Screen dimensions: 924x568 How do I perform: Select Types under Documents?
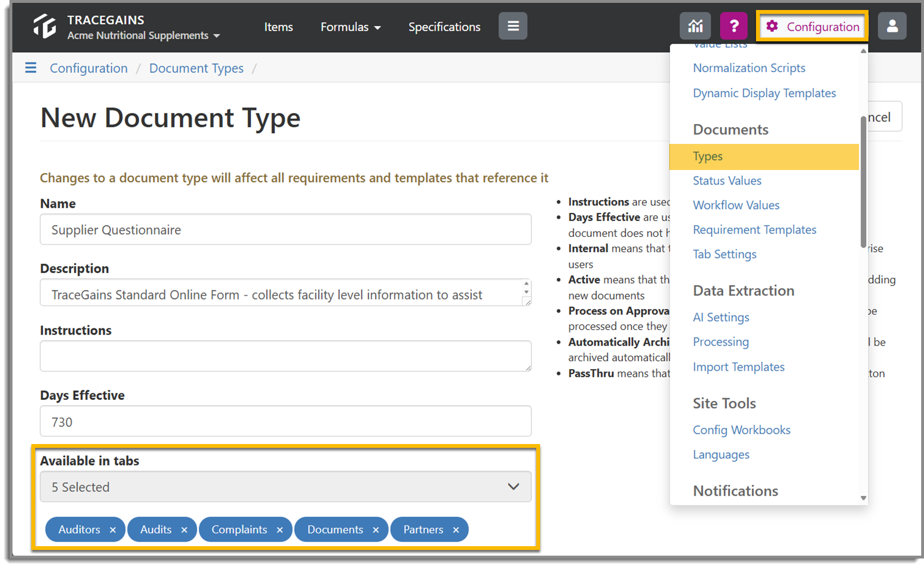click(764, 156)
